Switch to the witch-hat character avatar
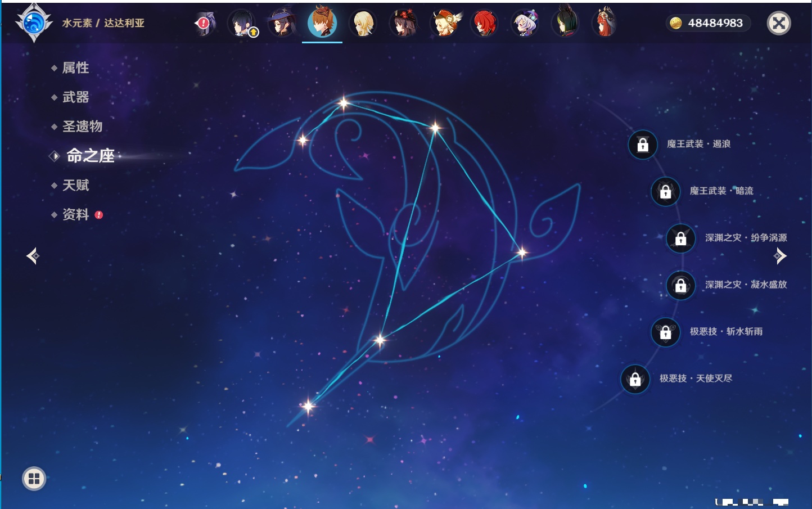This screenshot has width=812, height=509. coord(282,24)
